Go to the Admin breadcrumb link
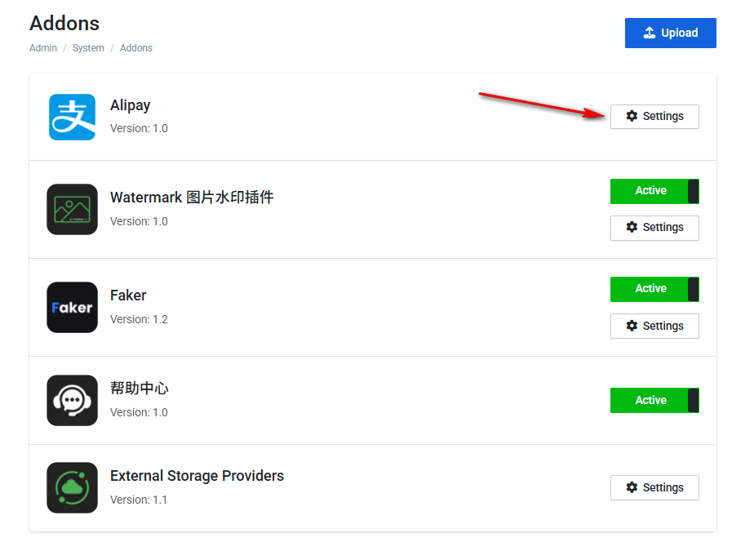This screenshot has height=560, width=754. click(x=42, y=48)
